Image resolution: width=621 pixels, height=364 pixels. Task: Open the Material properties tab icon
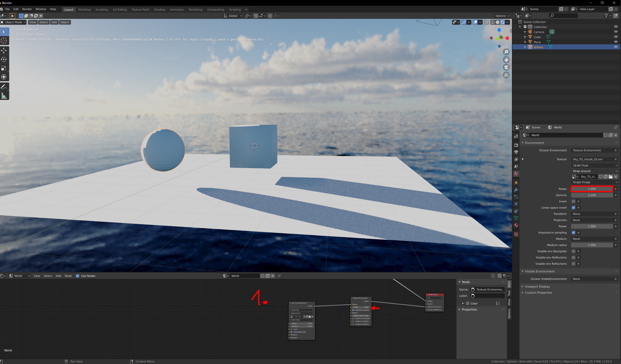click(x=516, y=225)
